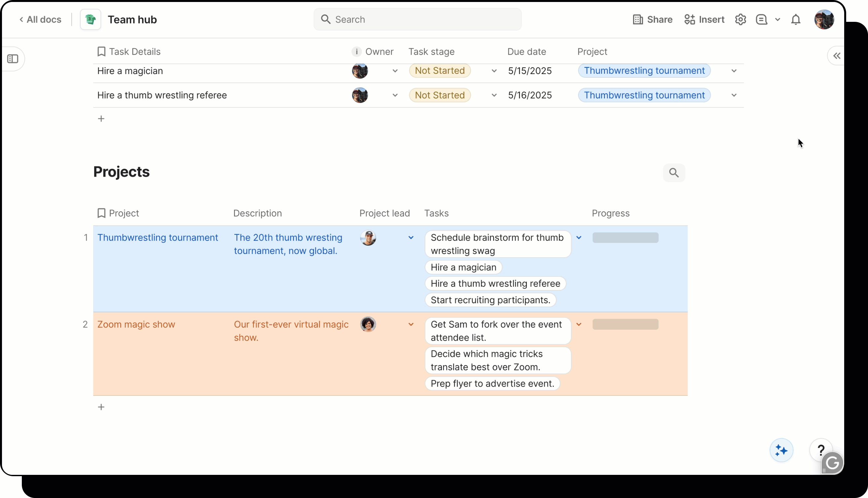Click 'The 20th thumb wresting tournament' description

click(x=288, y=244)
